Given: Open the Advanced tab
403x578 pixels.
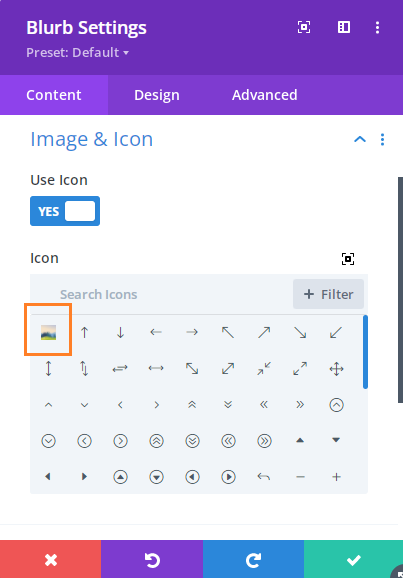Looking at the screenshot, I should (264, 95).
